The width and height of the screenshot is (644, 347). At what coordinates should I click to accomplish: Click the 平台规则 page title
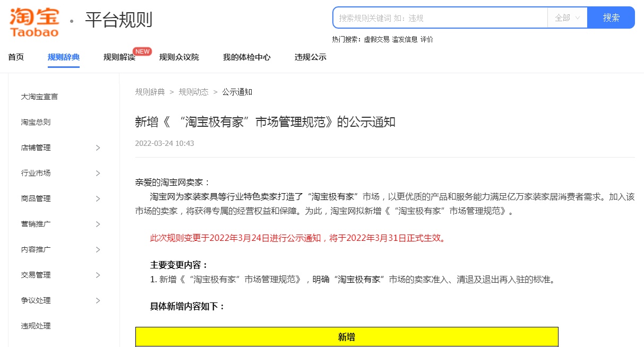(119, 20)
